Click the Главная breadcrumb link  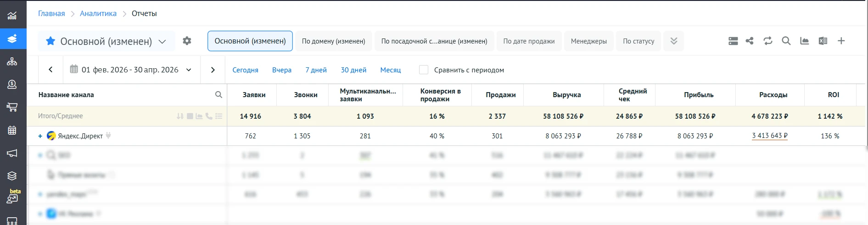51,13
